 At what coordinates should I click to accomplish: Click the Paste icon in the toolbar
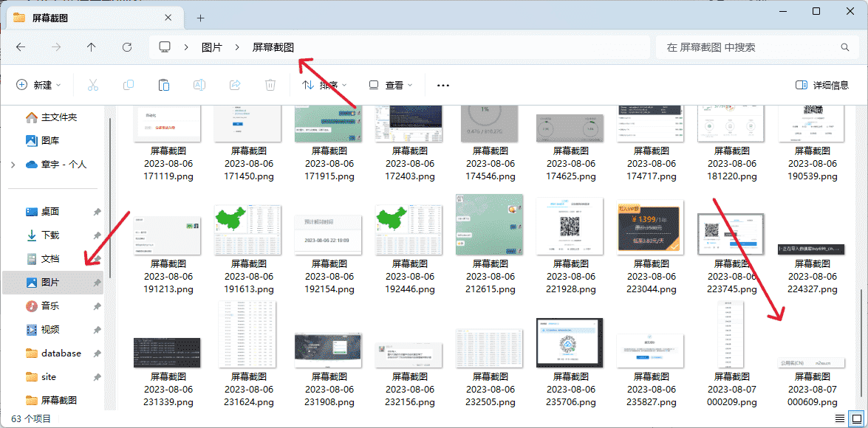tap(163, 85)
